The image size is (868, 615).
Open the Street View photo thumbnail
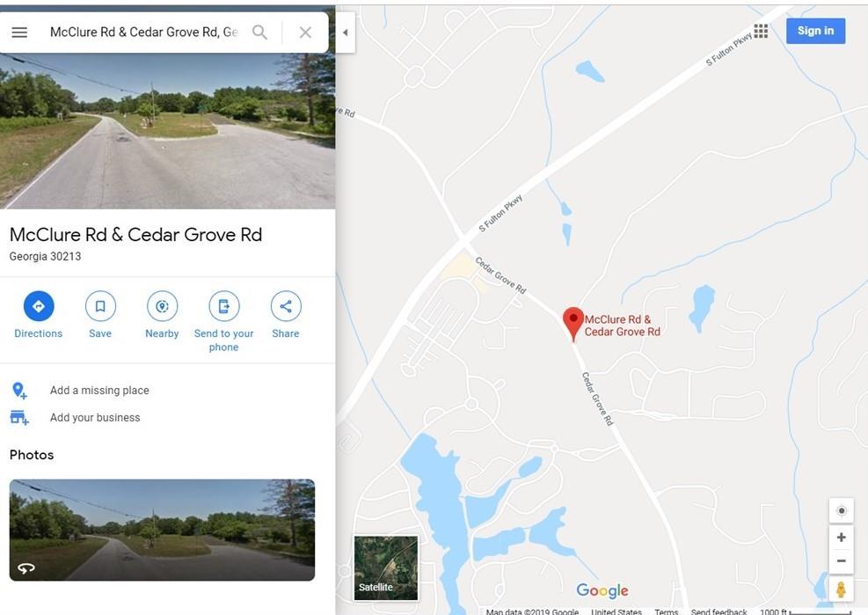click(162, 530)
